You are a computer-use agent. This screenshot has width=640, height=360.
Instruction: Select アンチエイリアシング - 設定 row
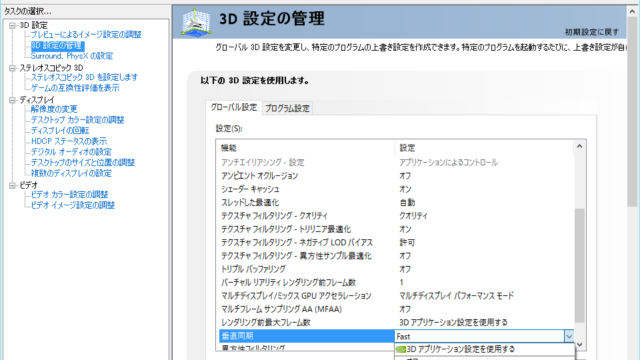[x=396, y=162]
